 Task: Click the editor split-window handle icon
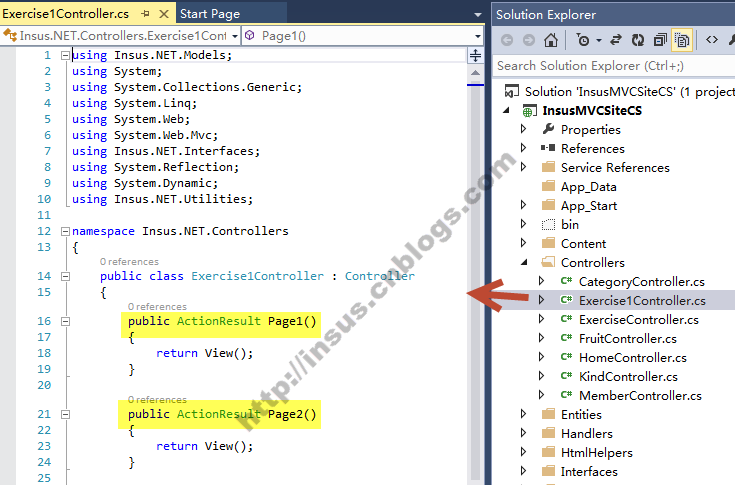[475, 55]
